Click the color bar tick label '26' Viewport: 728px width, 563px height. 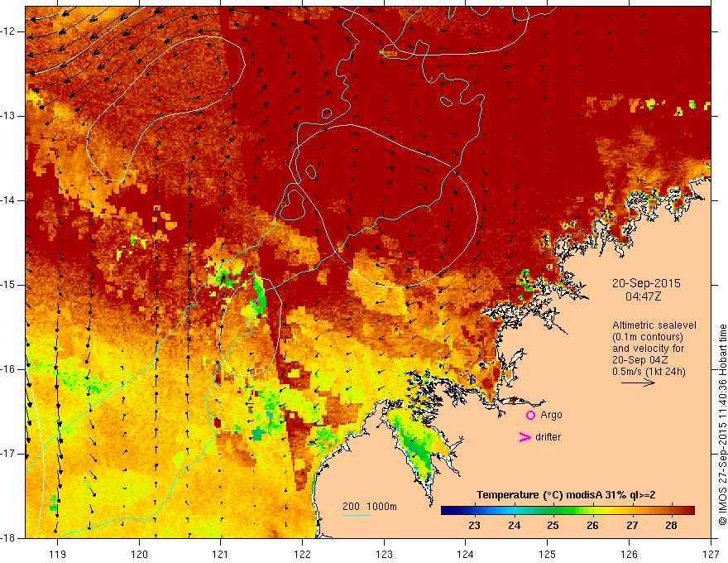coord(592,526)
